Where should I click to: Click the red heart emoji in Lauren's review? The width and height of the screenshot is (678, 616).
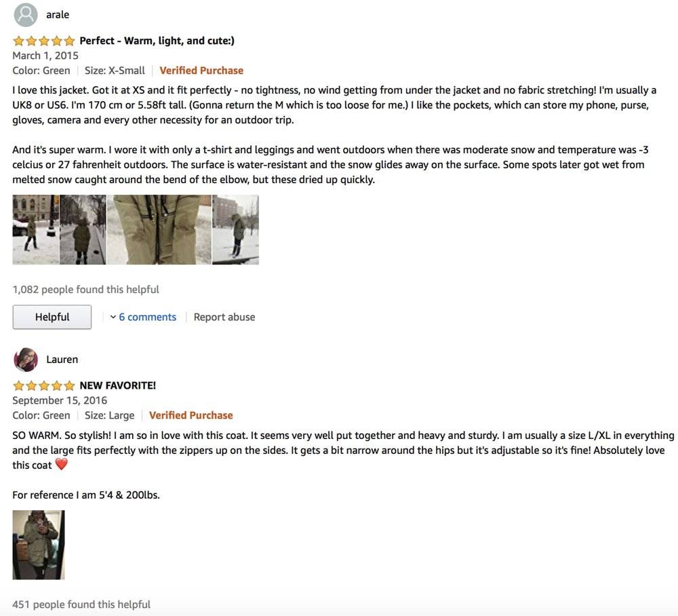click(x=62, y=465)
